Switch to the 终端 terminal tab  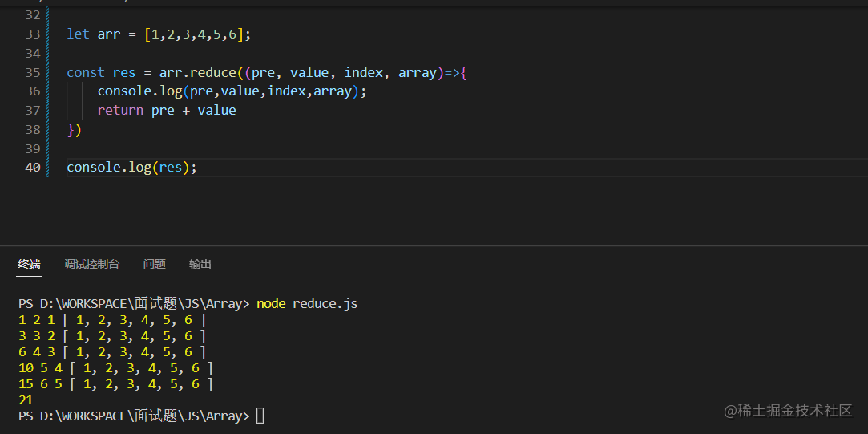point(29,265)
